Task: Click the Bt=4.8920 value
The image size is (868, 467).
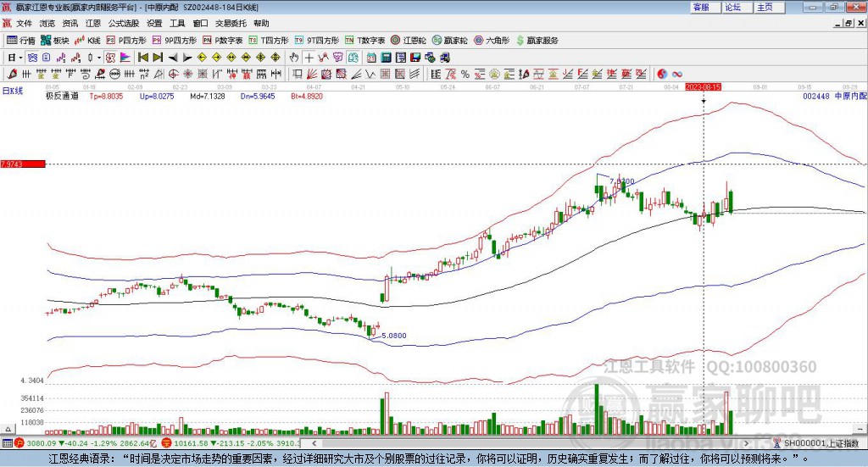Action: pos(307,97)
